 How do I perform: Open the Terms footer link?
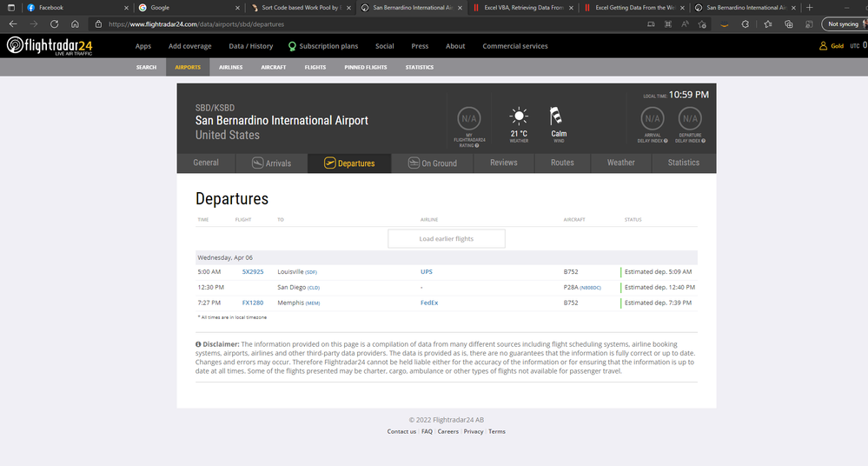pos(496,431)
